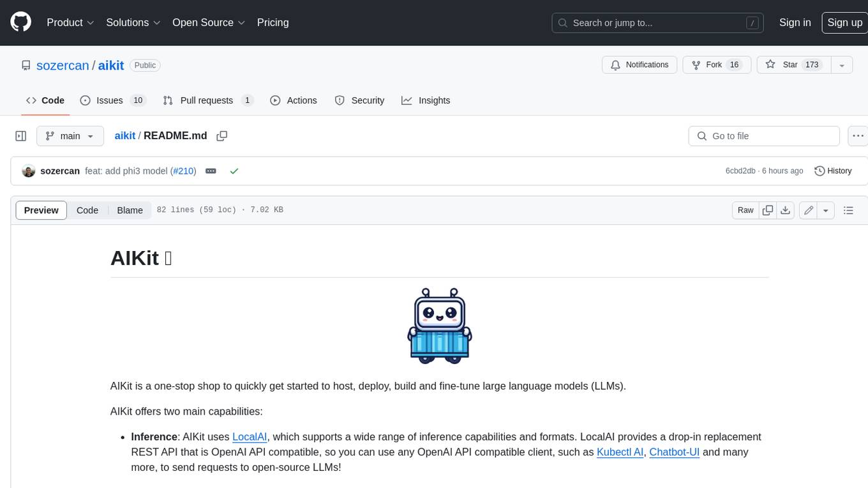Follow the LocalAI link
This screenshot has width=868, height=488.
click(x=250, y=437)
